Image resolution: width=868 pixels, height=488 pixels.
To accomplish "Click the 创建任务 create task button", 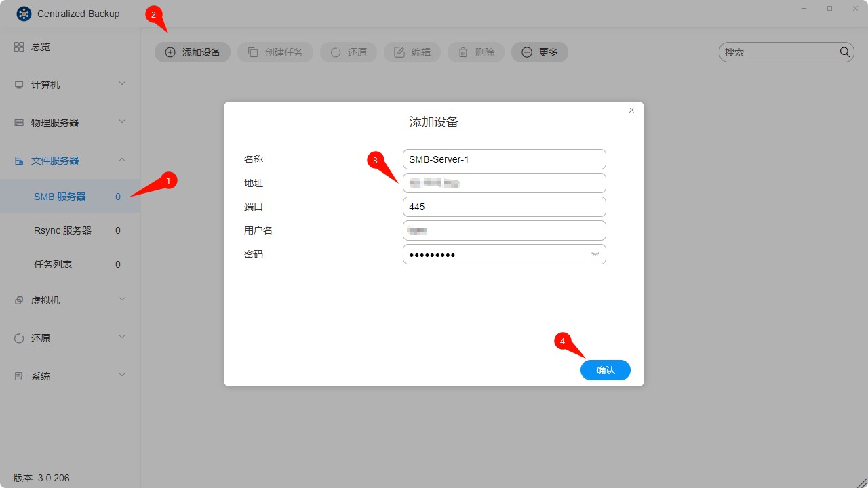I will point(275,52).
